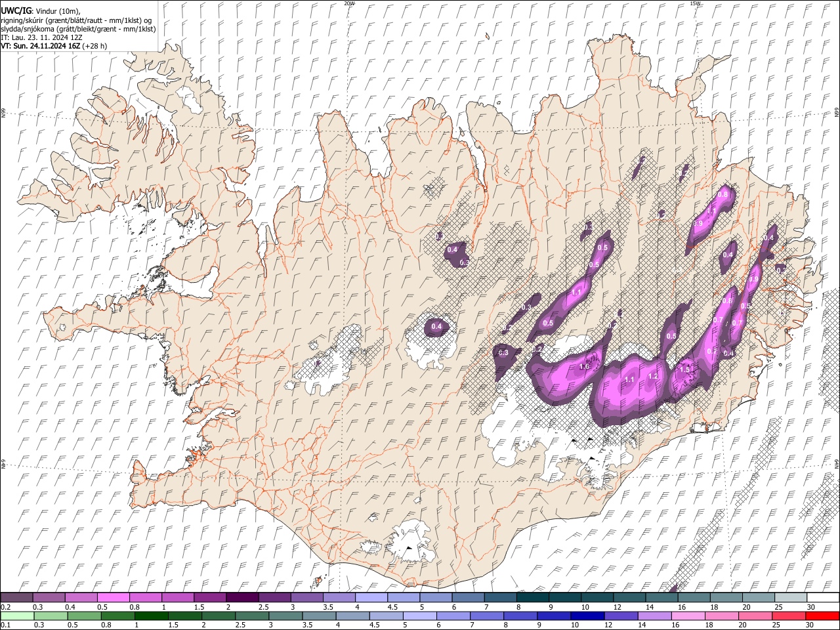
Task: Pick the light green 0.3 swatch in rain scale
Action: pyautogui.click(x=51, y=616)
